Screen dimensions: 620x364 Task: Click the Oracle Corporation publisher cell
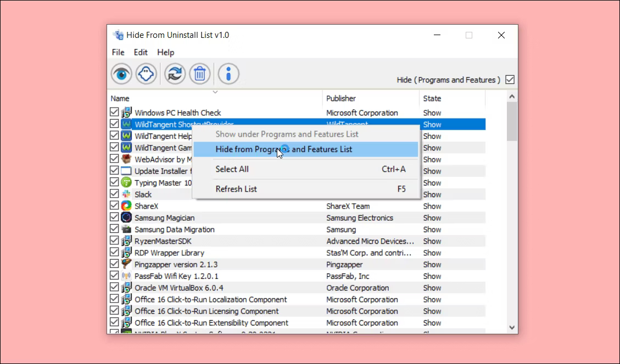(x=358, y=288)
